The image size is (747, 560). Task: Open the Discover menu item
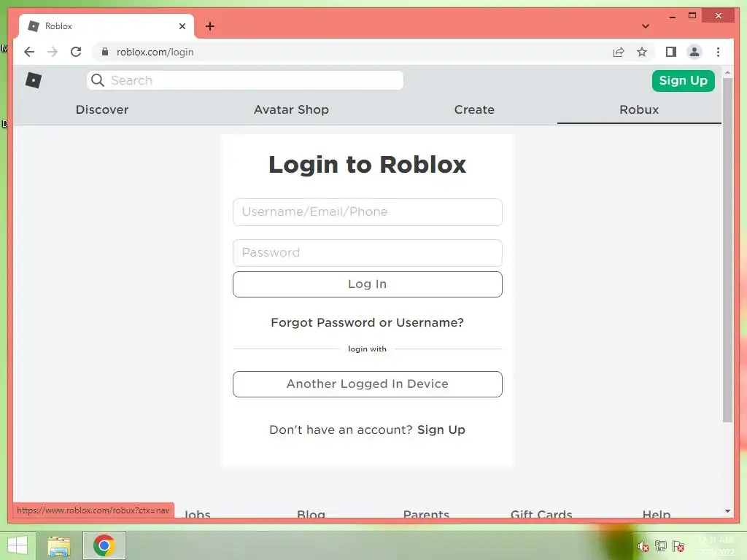pos(102,109)
